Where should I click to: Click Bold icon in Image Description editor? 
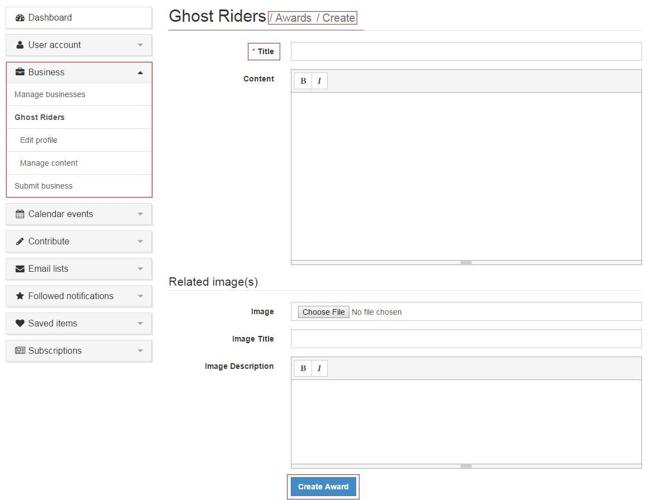point(303,368)
